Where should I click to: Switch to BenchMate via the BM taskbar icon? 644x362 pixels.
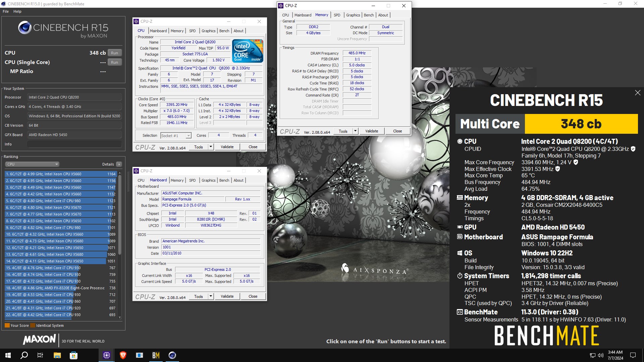tap(156, 355)
